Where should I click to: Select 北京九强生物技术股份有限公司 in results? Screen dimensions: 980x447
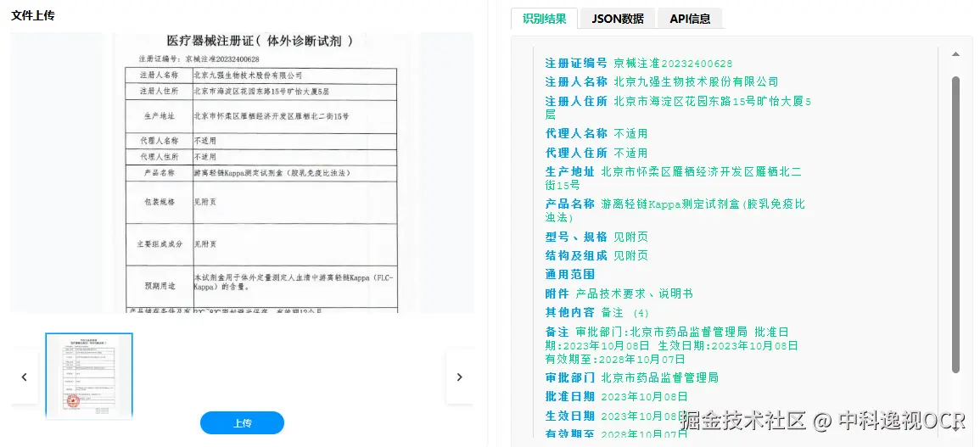pyautogui.click(x=697, y=82)
